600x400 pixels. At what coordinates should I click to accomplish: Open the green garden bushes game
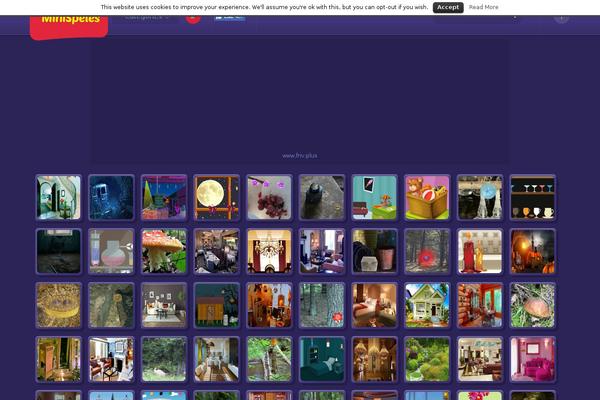coord(427,359)
